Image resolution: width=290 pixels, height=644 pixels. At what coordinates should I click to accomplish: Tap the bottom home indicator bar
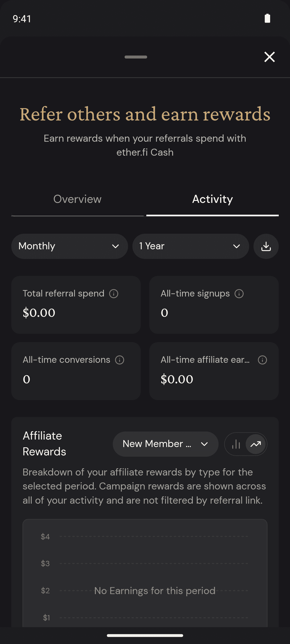tap(145, 635)
